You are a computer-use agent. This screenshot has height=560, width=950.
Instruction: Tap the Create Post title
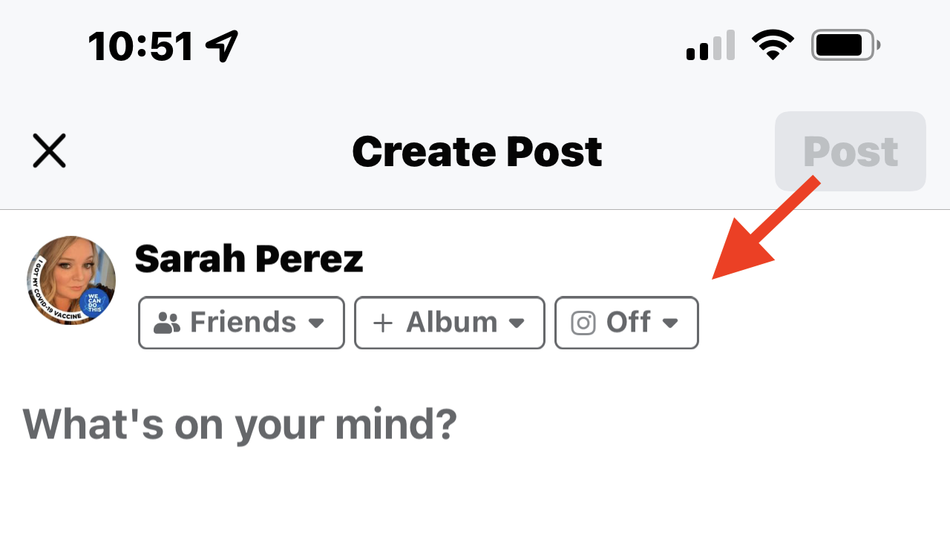[x=476, y=152]
